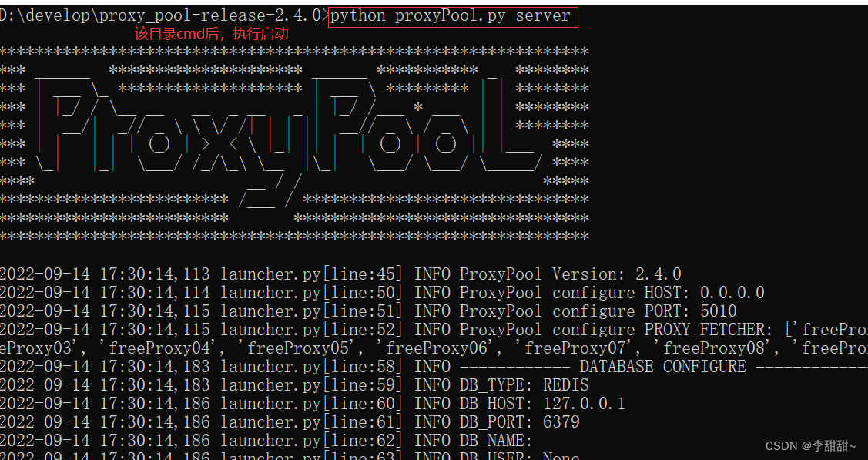Click 'launcher.py[line:50]' in the log
This screenshot has width=868, height=460.
pyautogui.click(x=312, y=292)
